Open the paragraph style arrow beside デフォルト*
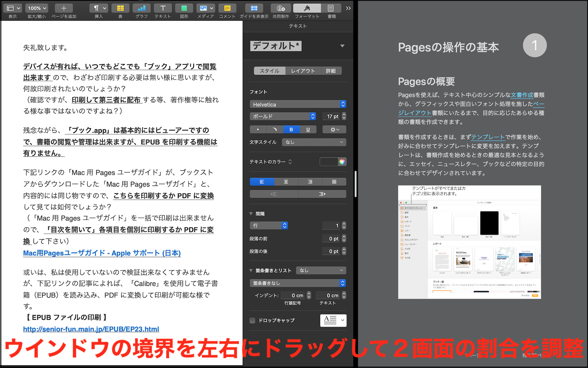This screenshot has height=368, width=588. pyautogui.click(x=342, y=46)
